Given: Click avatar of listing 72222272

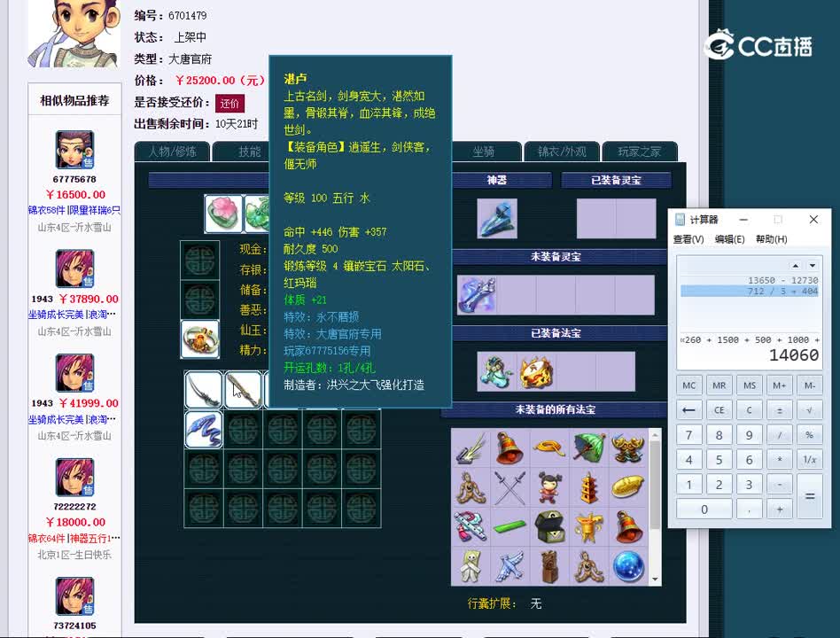Looking at the screenshot, I should coord(74,478).
